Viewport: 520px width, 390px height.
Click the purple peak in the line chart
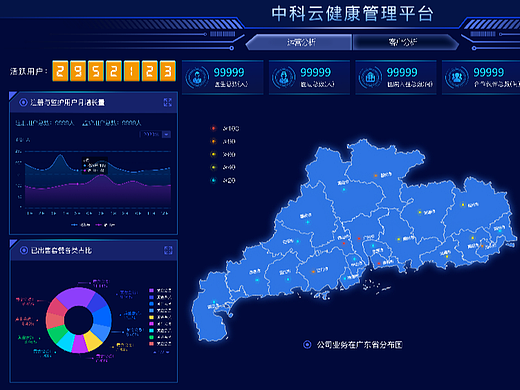(x=101, y=176)
